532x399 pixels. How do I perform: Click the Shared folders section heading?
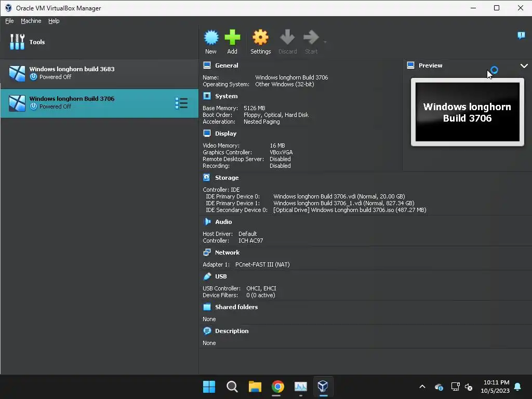tap(236, 307)
